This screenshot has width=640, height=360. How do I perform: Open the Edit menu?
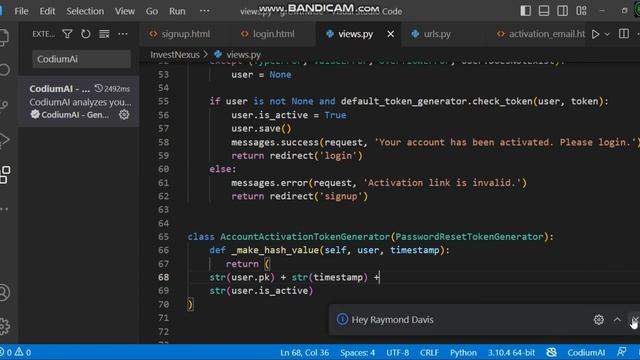pyautogui.click(x=47, y=11)
